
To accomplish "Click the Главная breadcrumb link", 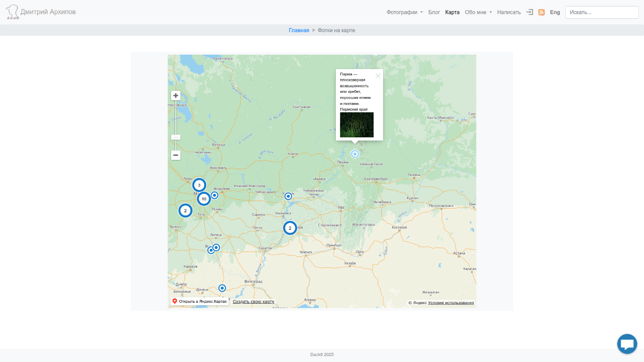I will tap(299, 30).
